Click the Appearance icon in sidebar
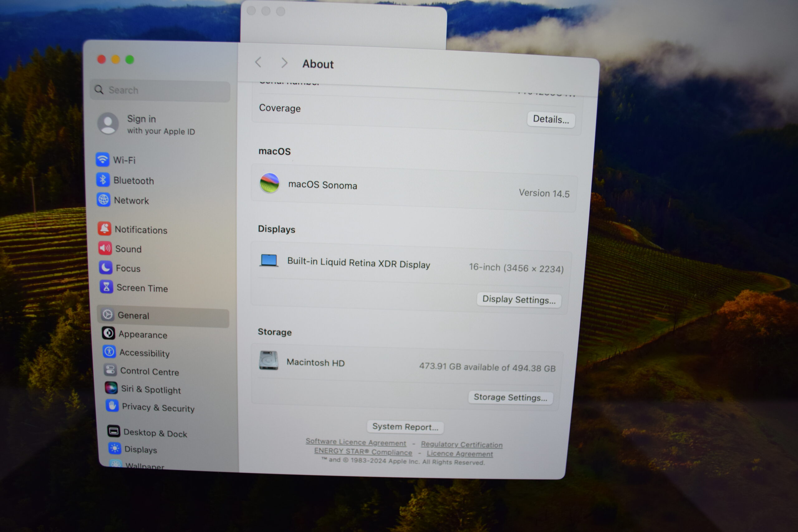The image size is (798, 532). [x=108, y=333]
